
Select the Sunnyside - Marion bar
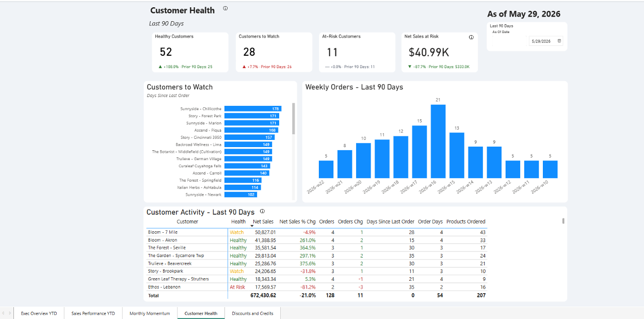251,123
